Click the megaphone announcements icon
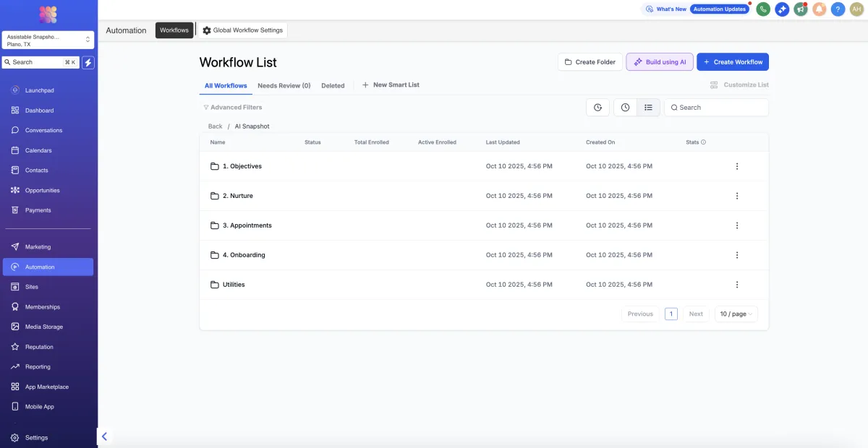This screenshot has height=448, width=868. pos(800,9)
